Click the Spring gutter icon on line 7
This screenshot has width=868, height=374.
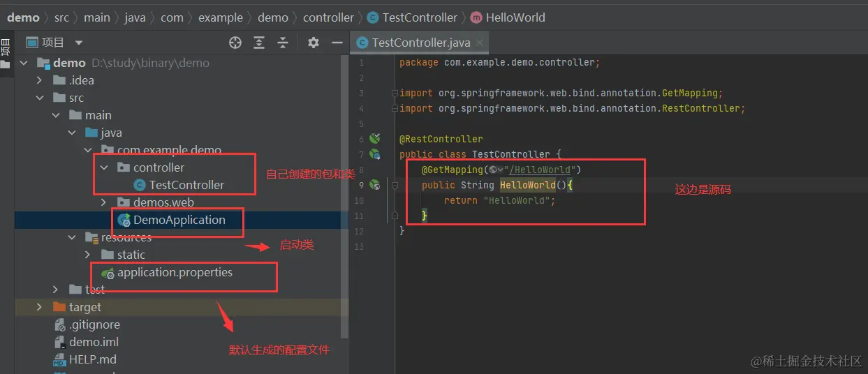(374, 154)
